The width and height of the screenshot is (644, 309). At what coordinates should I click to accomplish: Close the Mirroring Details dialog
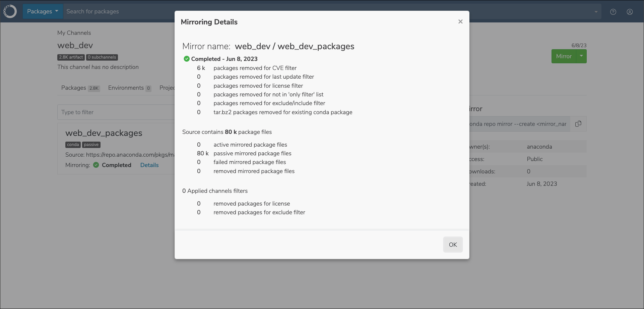pyautogui.click(x=460, y=21)
